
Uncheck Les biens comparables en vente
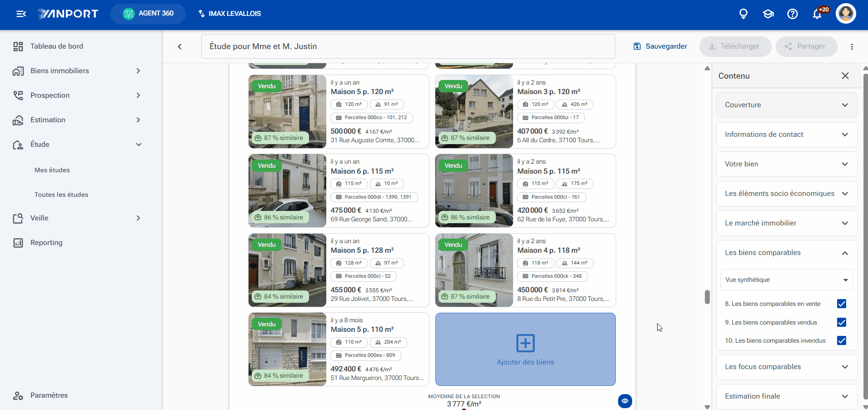[842, 304]
